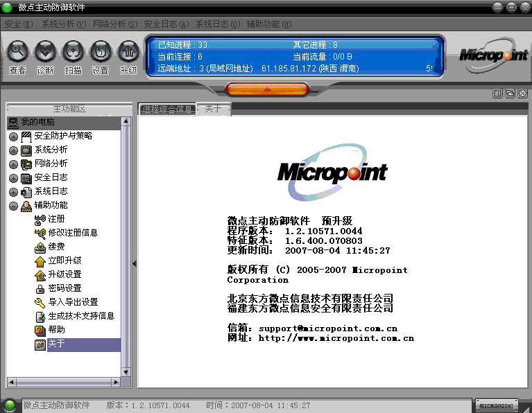The width and height of the screenshot is (532, 413).
Task: Open the 设置 (Settings) toolbar icon
Action: [x=101, y=53]
